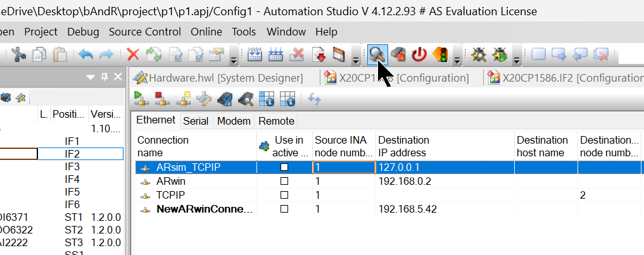
Task: Click the first grid info icon
Action: click(x=267, y=99)
